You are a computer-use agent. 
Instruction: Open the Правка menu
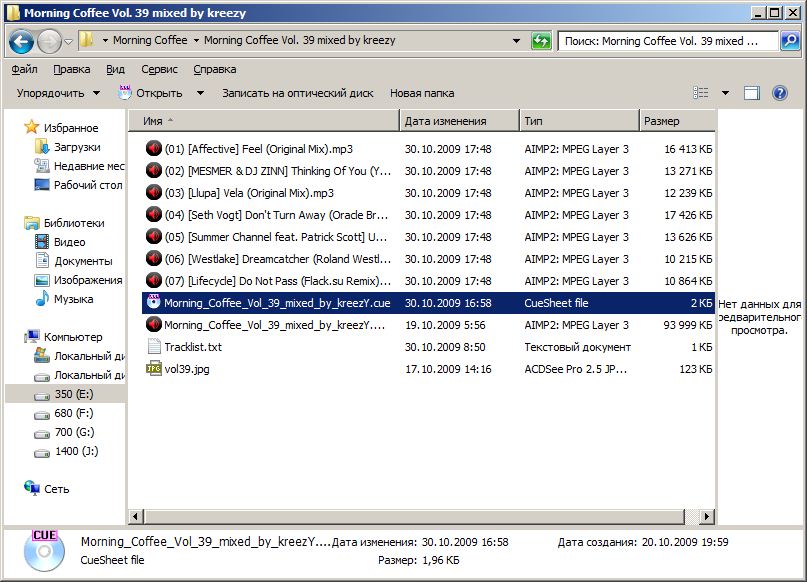point(72,69)
